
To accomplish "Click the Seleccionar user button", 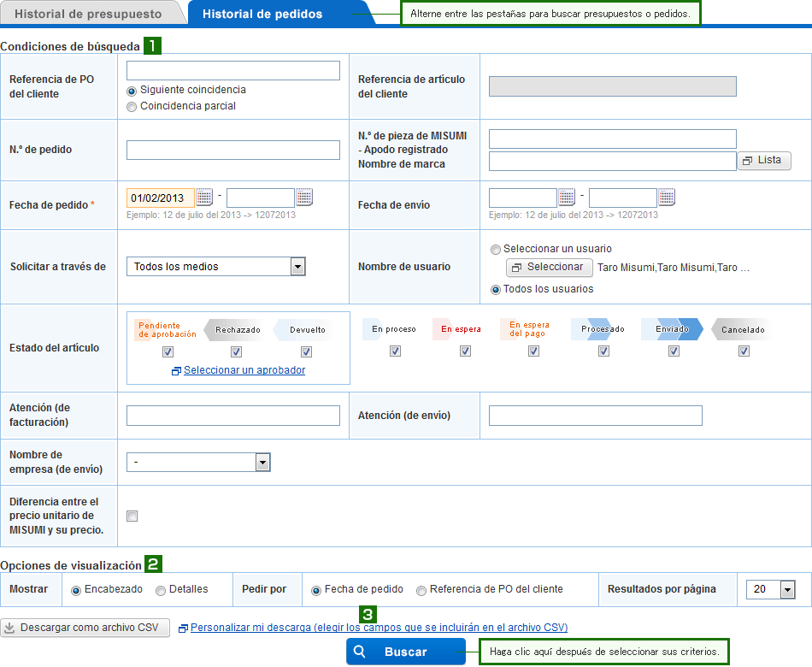I will pyautogui.click(x=549, y=267).
